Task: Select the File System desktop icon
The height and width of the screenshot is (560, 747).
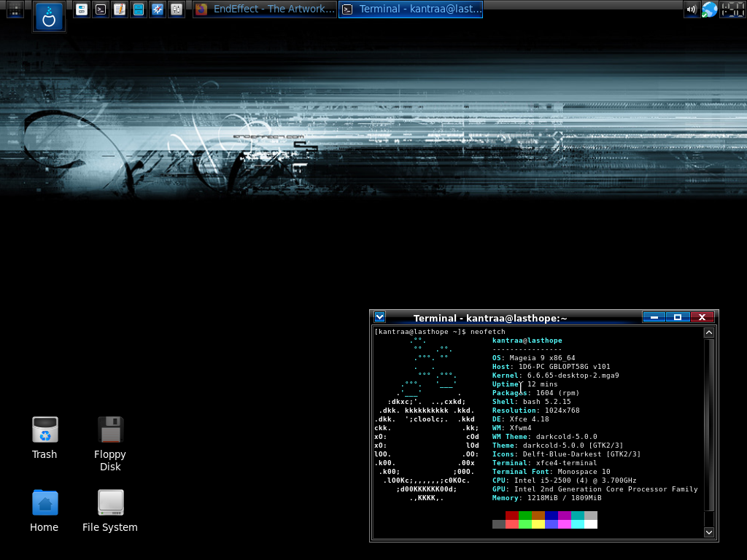Action: (x=111, y=502)
